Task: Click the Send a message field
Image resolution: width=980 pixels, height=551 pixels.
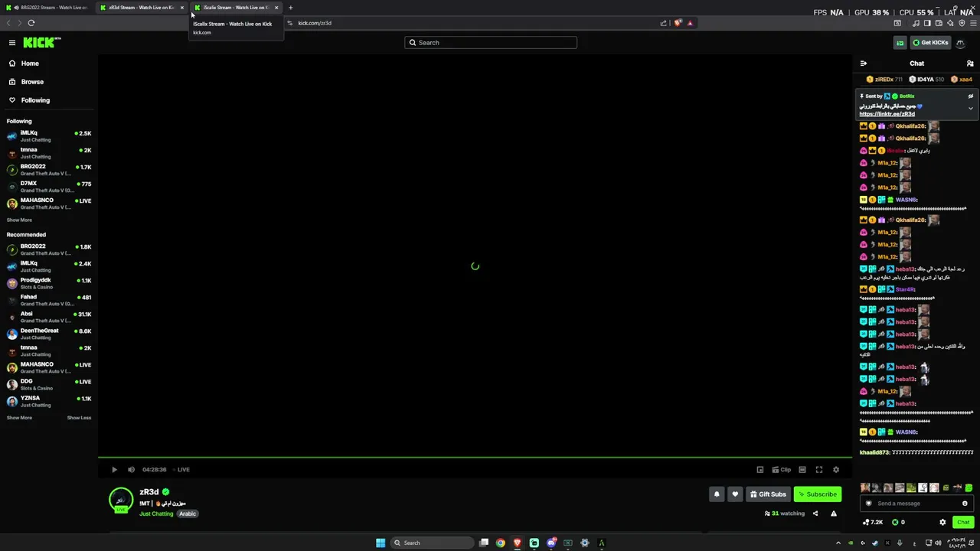Action: coord(917,504)
